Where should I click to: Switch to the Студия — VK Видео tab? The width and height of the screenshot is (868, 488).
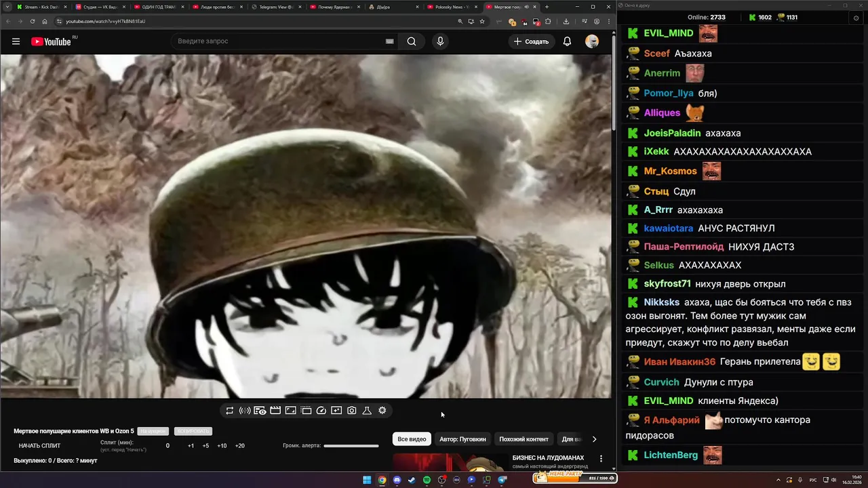[x=99, y=7]
